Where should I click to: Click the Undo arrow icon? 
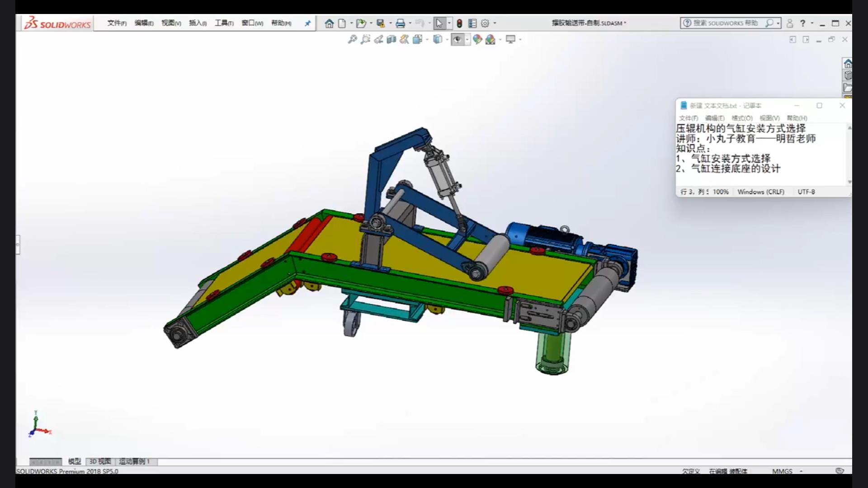pyautogui.click(x=420, y=23)
